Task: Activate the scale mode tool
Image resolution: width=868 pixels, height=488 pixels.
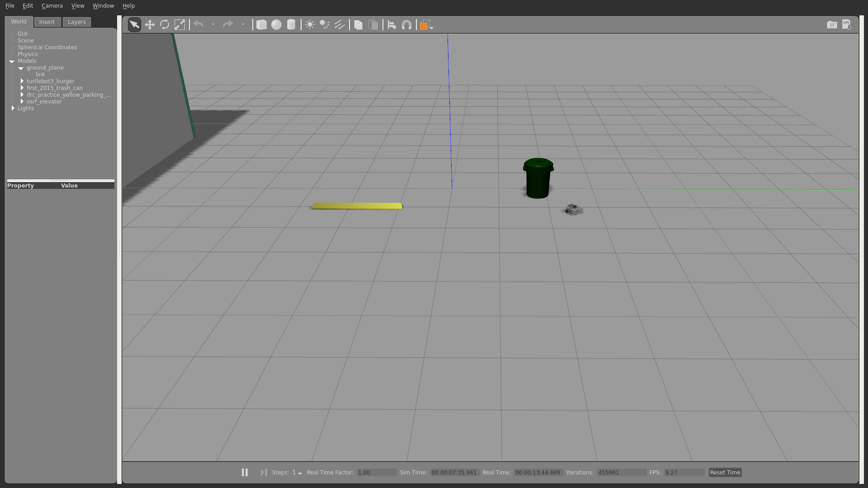Action: coord(179,25)
